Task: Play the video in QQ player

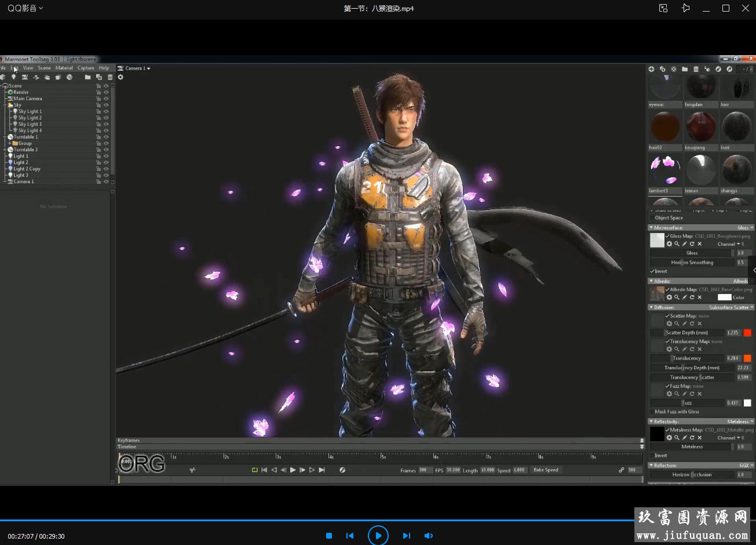Action: [x=378, y=536]
